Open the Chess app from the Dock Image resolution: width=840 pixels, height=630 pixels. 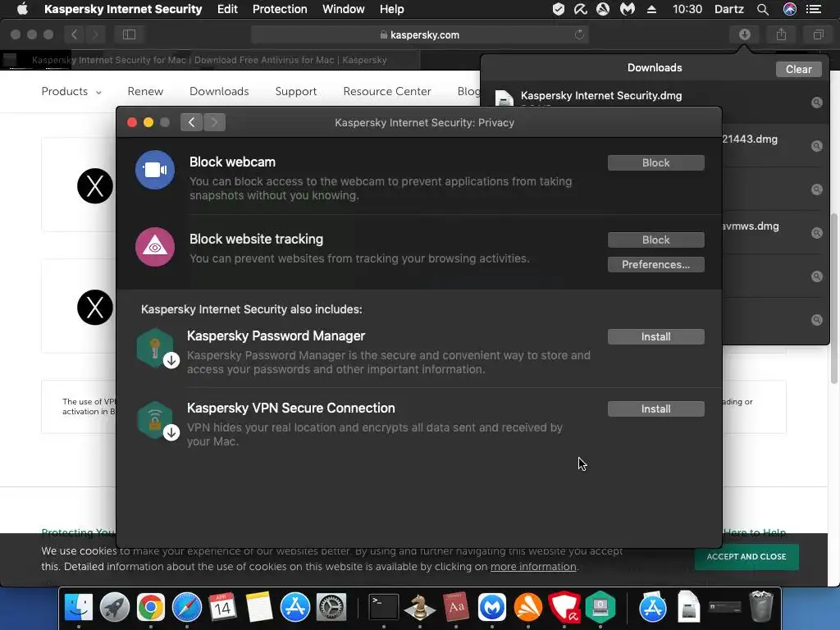[x=419, y=607]
